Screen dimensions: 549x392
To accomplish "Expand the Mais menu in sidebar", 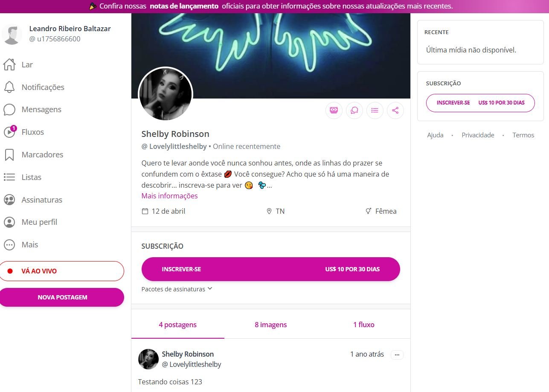I will pos(9,245).
